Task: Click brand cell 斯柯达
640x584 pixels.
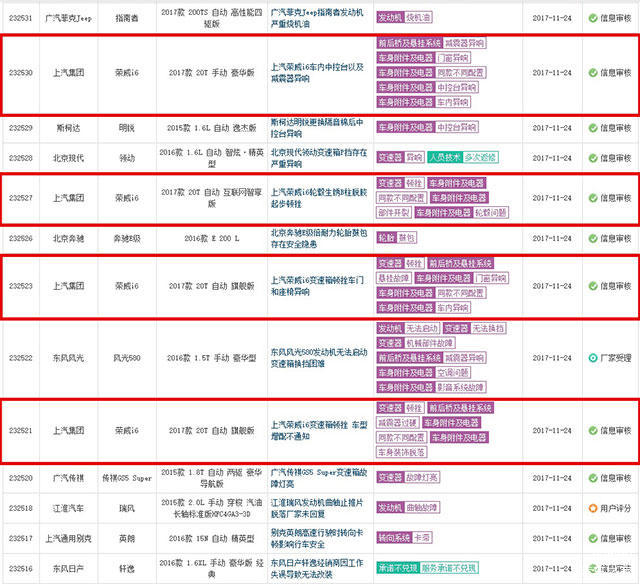Action: click(x=68, y=128)
